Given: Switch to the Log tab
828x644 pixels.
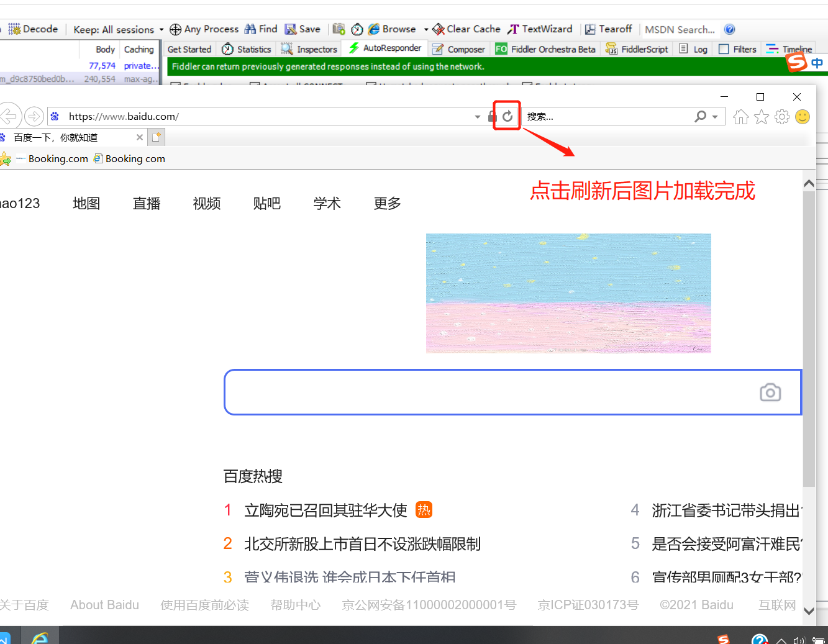Looking at the screenshot, I should 693,49.
